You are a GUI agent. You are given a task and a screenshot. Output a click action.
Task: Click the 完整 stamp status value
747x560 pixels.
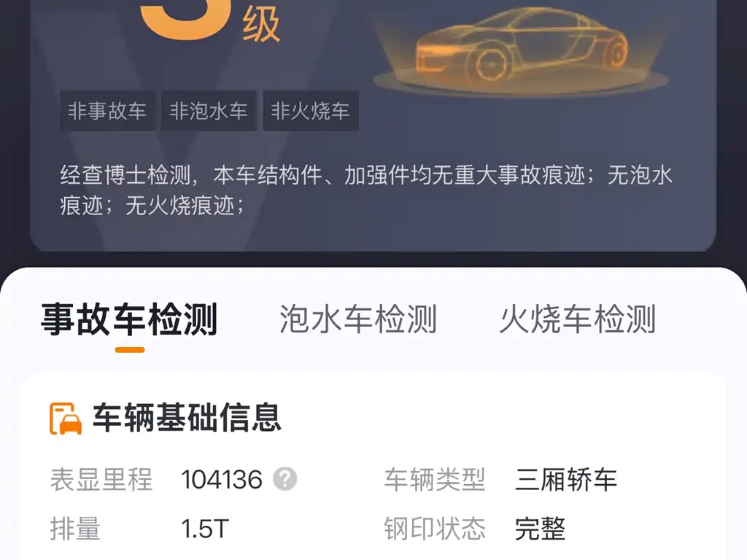coord(541,529)
